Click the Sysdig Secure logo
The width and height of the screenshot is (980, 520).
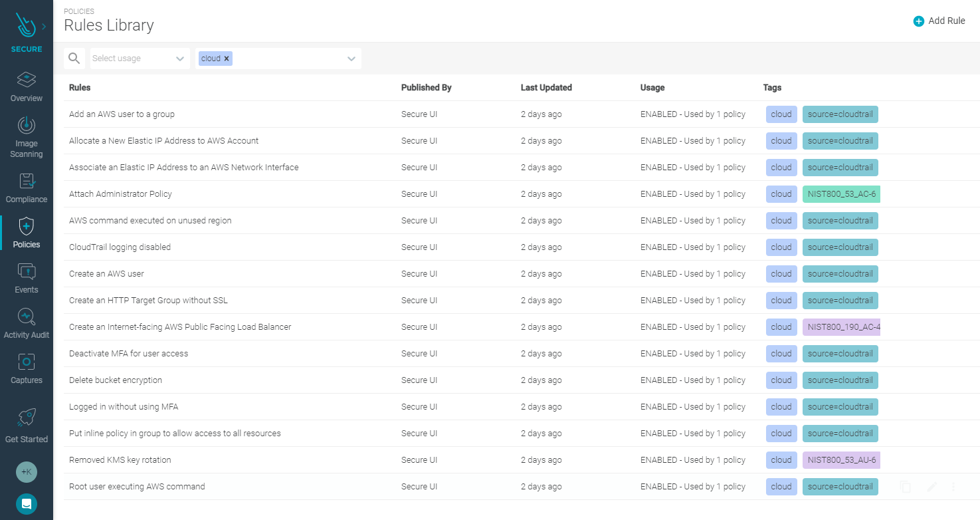(25, 26)
